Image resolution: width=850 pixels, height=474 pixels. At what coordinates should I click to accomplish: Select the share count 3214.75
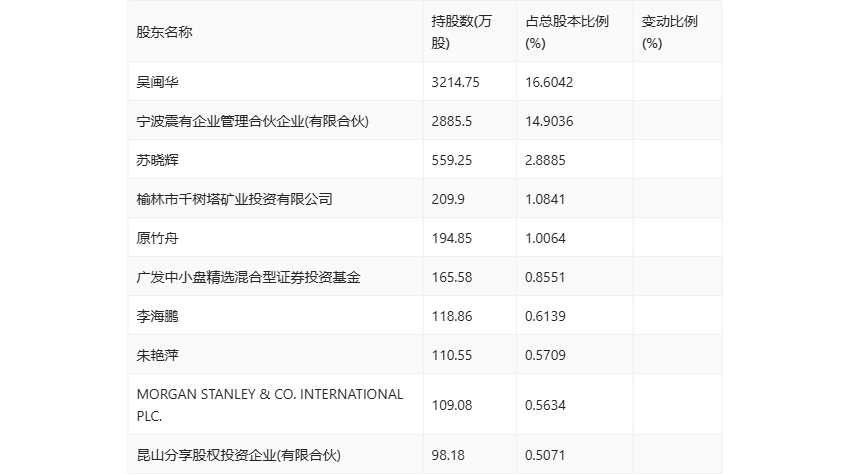point(455,82)
